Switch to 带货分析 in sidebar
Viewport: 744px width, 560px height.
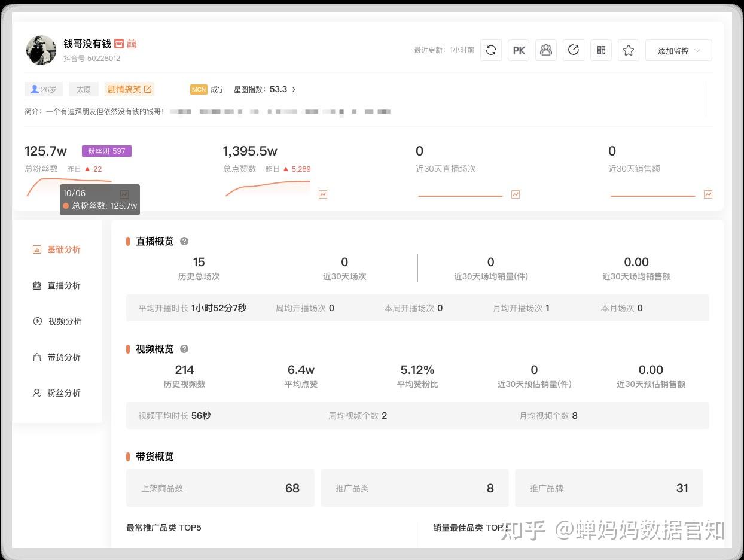click(x=57, y=357)
